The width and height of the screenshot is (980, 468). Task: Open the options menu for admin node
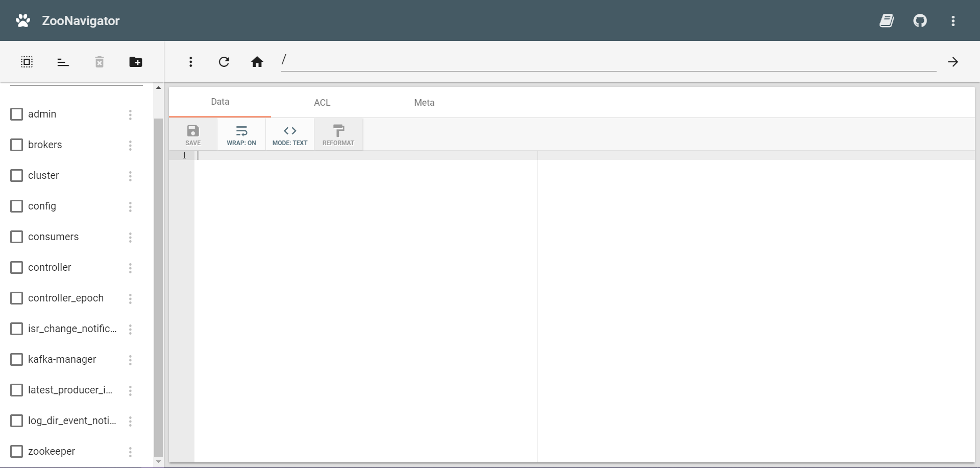coord(130,114)
